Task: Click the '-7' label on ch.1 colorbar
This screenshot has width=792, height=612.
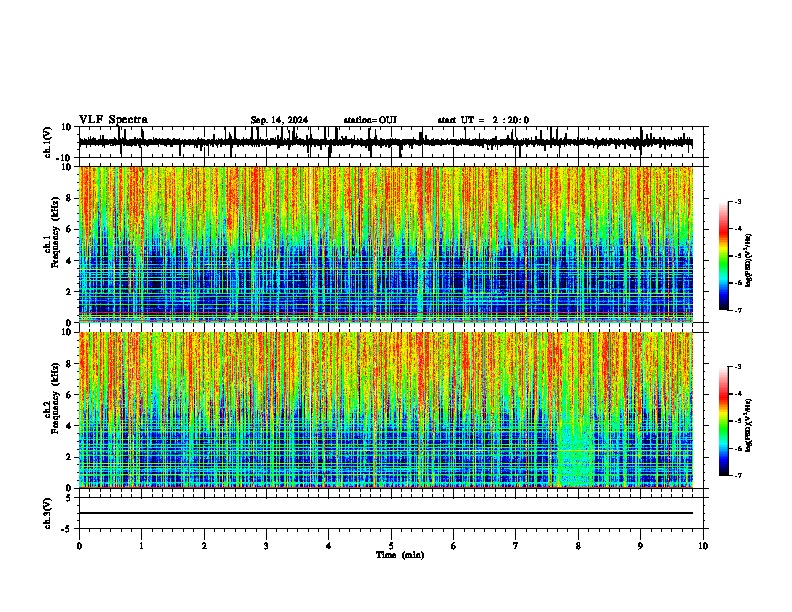Action: pos(737,310)
